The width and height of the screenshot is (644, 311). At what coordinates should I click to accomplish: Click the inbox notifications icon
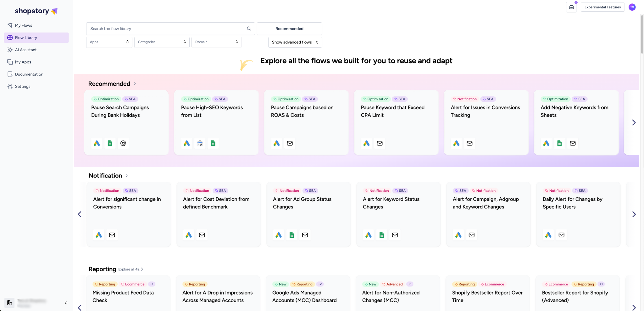(571, 7)
